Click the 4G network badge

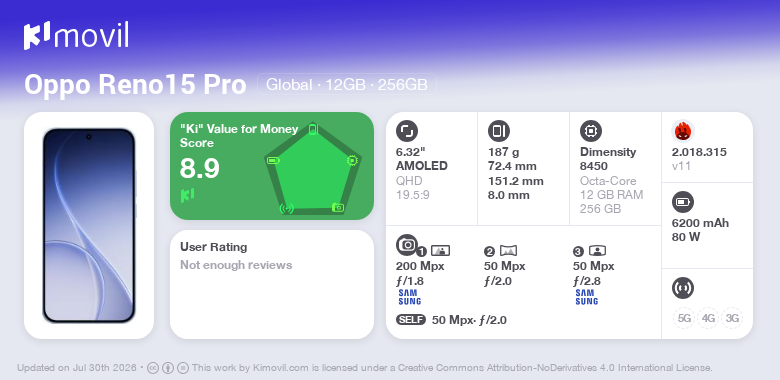[708, 318]
